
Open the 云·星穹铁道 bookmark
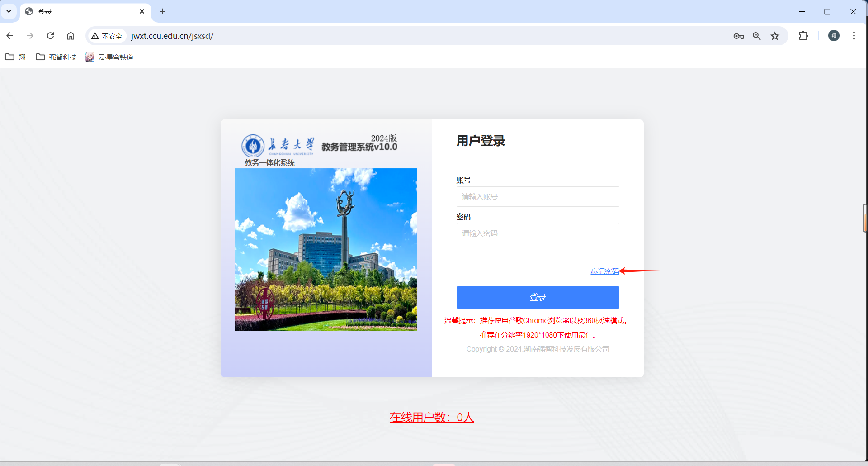pyautogui.click(x=110, y=57)
